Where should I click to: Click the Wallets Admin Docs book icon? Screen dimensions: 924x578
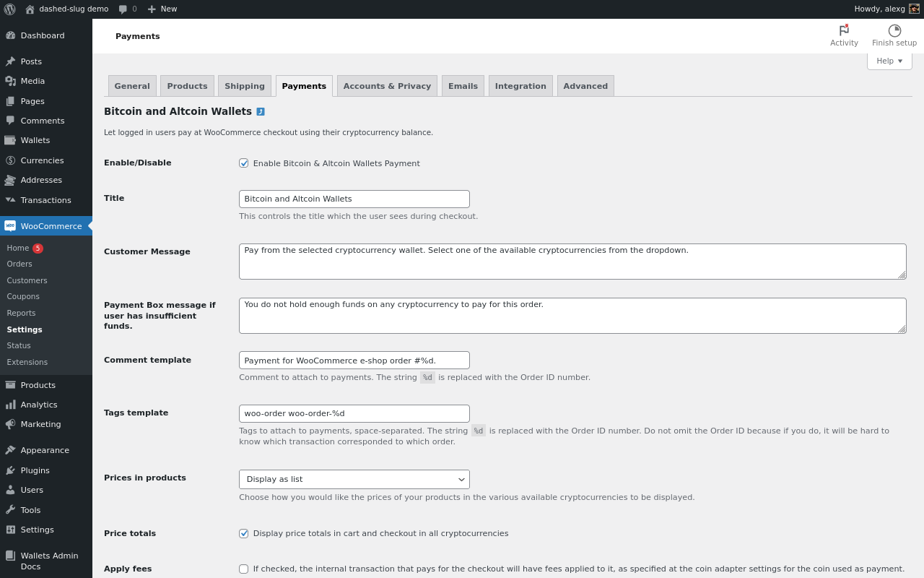coord(10,556)
